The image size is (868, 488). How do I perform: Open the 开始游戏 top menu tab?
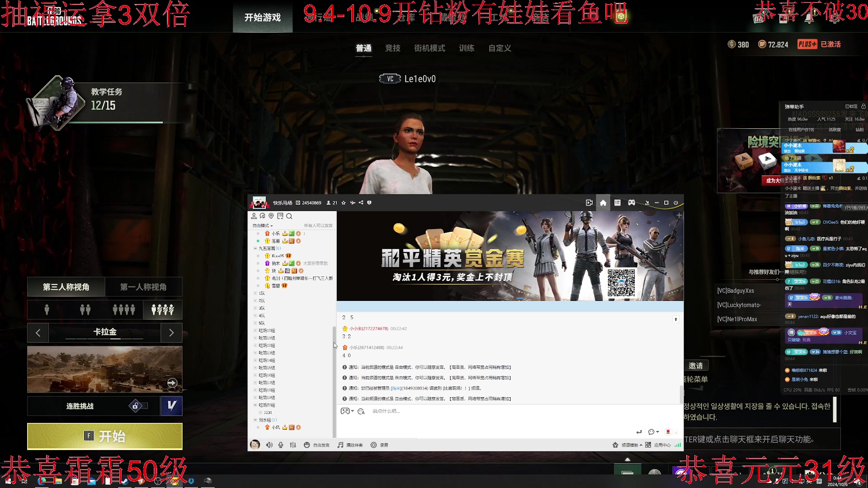pos(263,18)
